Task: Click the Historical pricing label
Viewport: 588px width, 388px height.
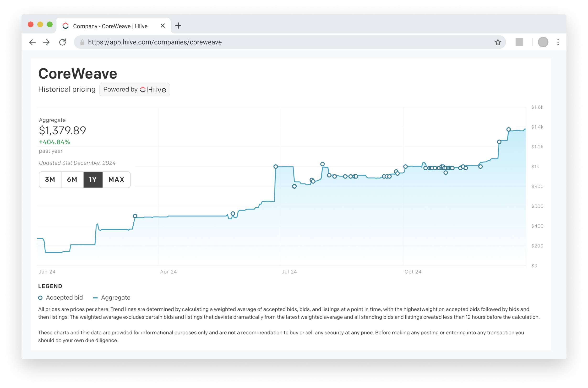Action: click(67, 89)
